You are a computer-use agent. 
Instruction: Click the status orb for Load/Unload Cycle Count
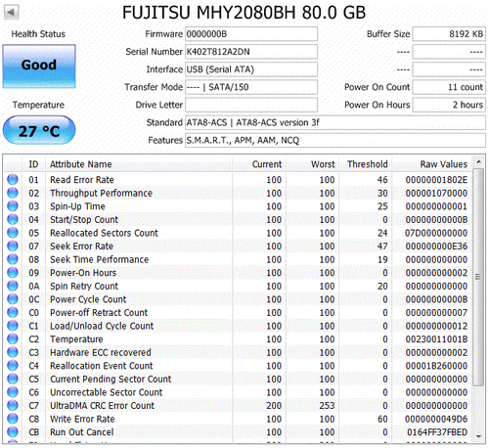tap(13, 326)
